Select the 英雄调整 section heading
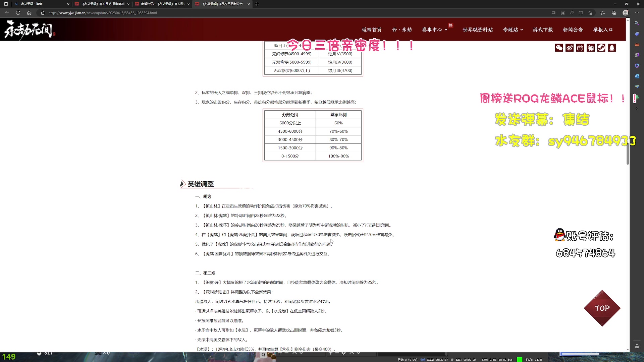The image size is (644, 362). tap(201, 184)
